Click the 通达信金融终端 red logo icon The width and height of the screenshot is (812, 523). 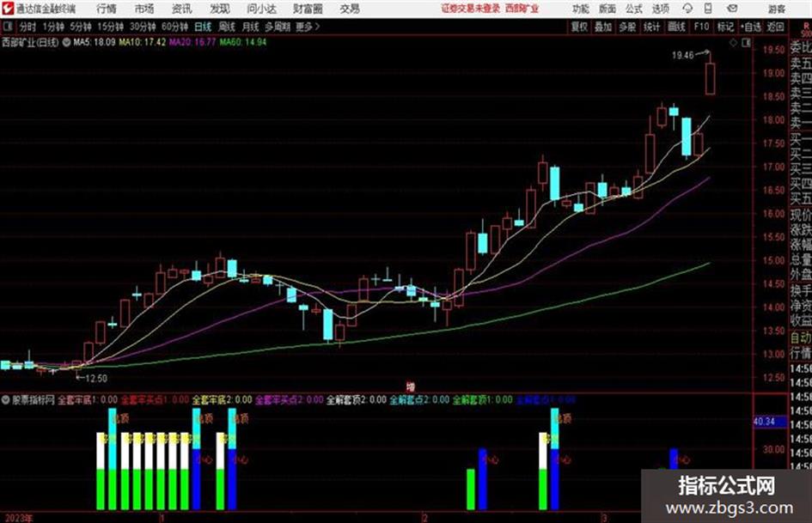click(7, 8)
